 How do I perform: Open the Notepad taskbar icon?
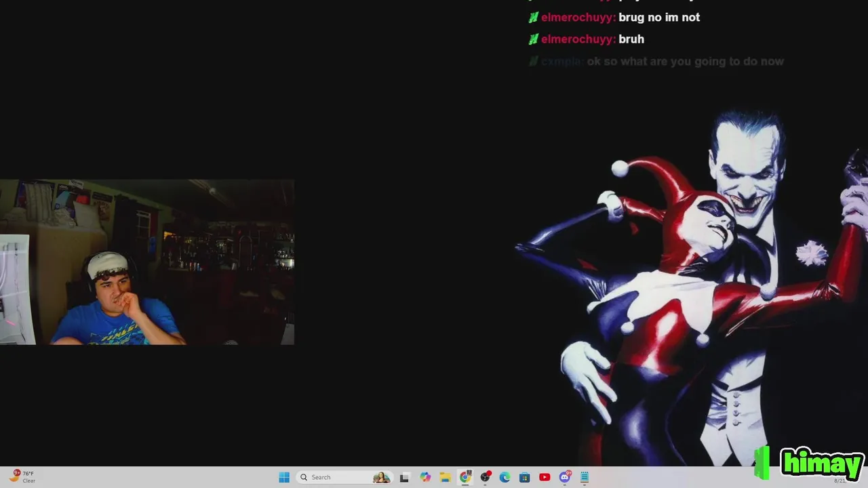(585, 477)
